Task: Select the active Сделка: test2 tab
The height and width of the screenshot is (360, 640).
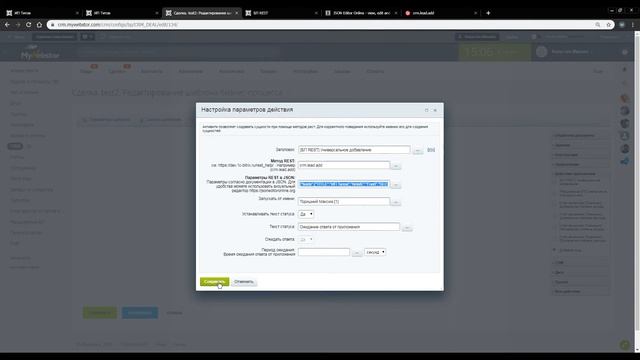Action: [202, 13]
